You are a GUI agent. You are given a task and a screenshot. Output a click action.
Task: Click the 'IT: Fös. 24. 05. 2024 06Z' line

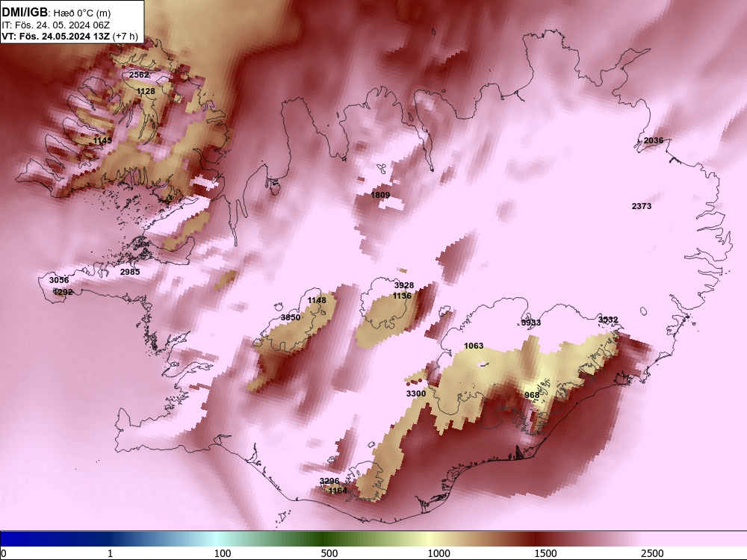coord(56,25)
